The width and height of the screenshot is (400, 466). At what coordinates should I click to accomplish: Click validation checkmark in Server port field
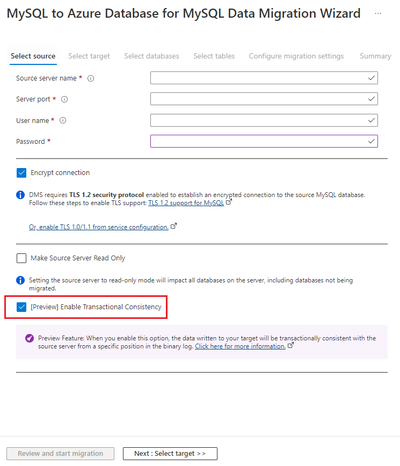(x=371, y=99)
